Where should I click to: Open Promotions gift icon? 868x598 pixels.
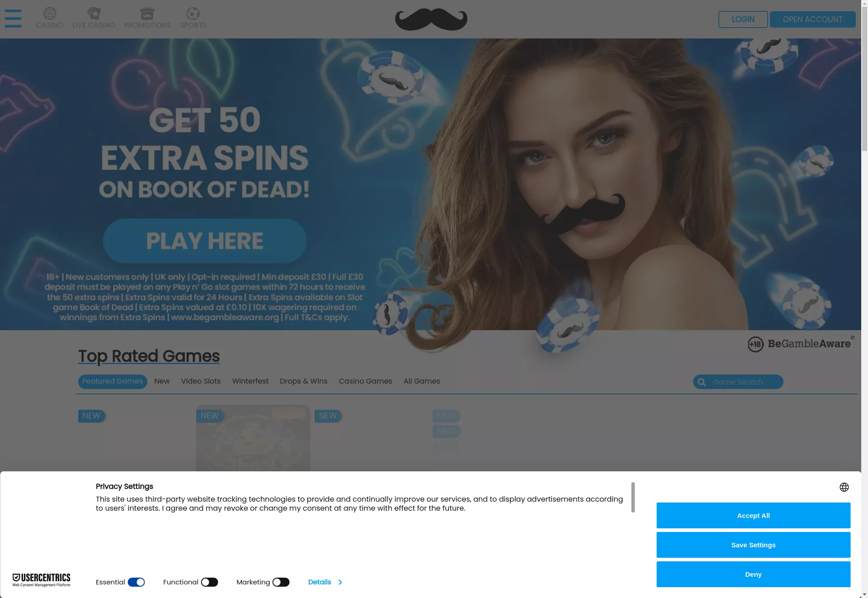click(x=147, y=14)
